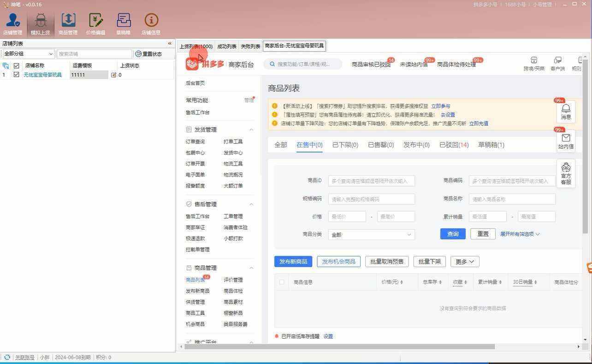Click the 发布机会商品 button
Screen dimensions: 592x364
(x=339, y=262)
